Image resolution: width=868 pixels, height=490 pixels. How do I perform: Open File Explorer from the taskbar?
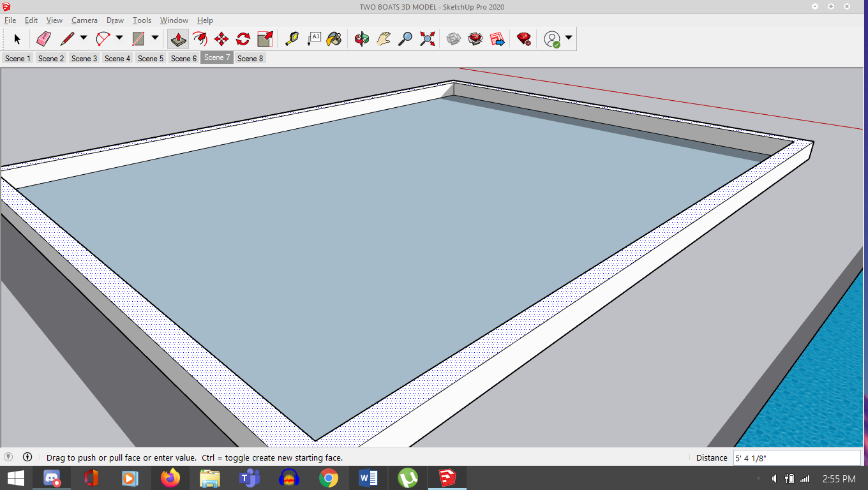[210, 478]
